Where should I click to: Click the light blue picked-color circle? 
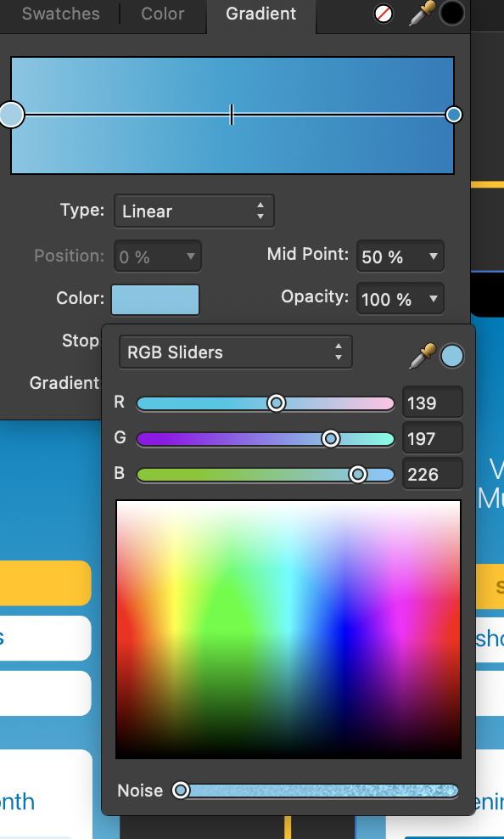click(x=452, y=357)
